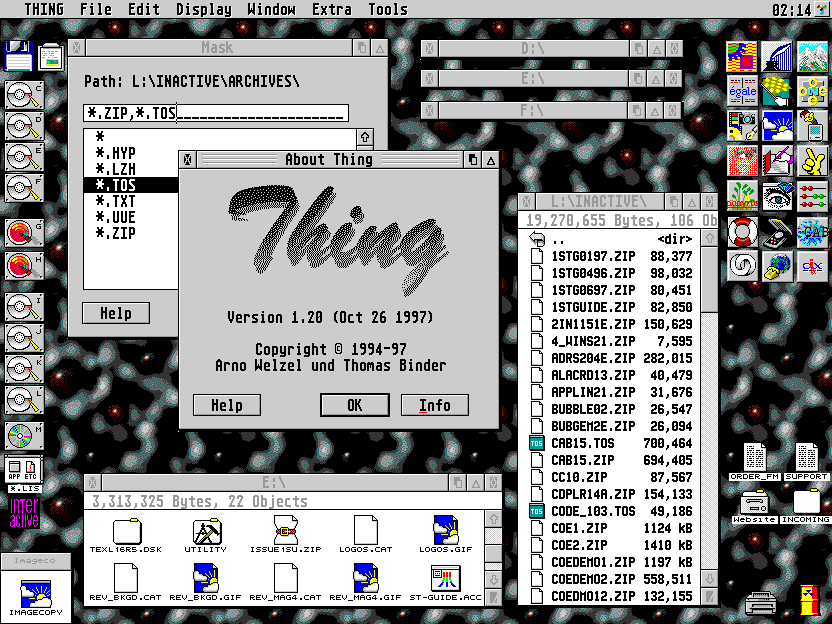The image size is (832, 624).
Task: Select COEDEMO1.ZIP in the file list
Action: click(x=611, y=562)
